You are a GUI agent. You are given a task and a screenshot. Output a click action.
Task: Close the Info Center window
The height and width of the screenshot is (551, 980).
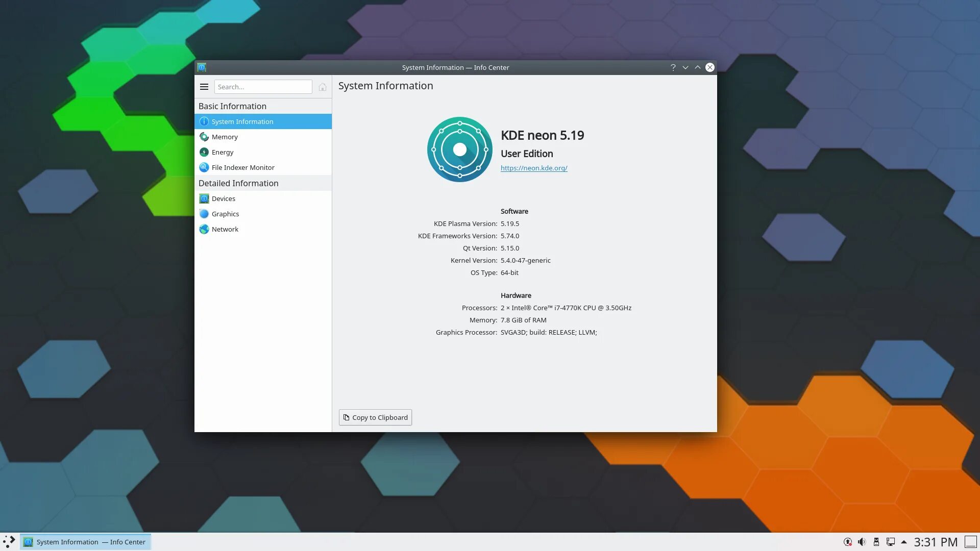click(x=710, y=67)
